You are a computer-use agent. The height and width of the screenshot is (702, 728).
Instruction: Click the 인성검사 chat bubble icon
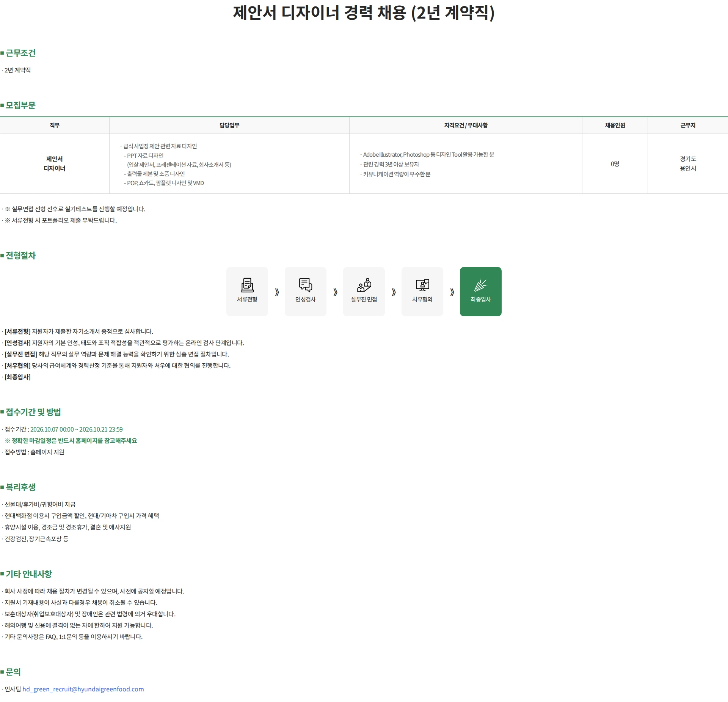(306, 285)
